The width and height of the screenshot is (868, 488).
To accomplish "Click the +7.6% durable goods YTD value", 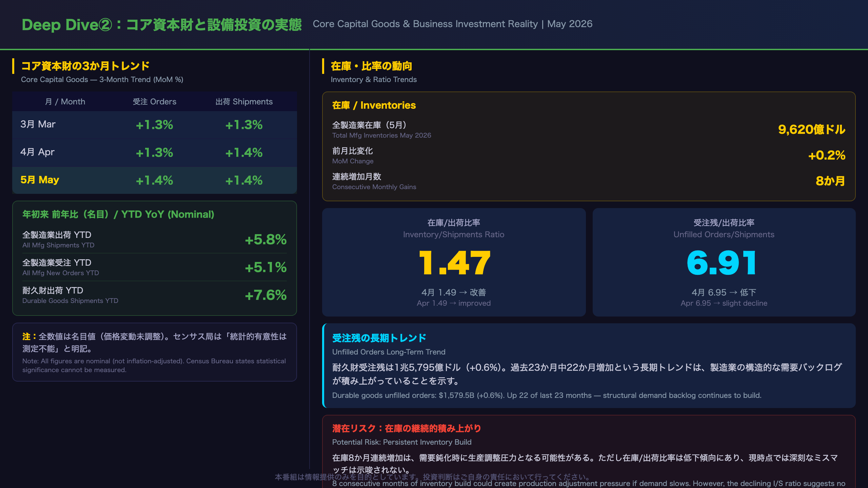I will (266, 295).
